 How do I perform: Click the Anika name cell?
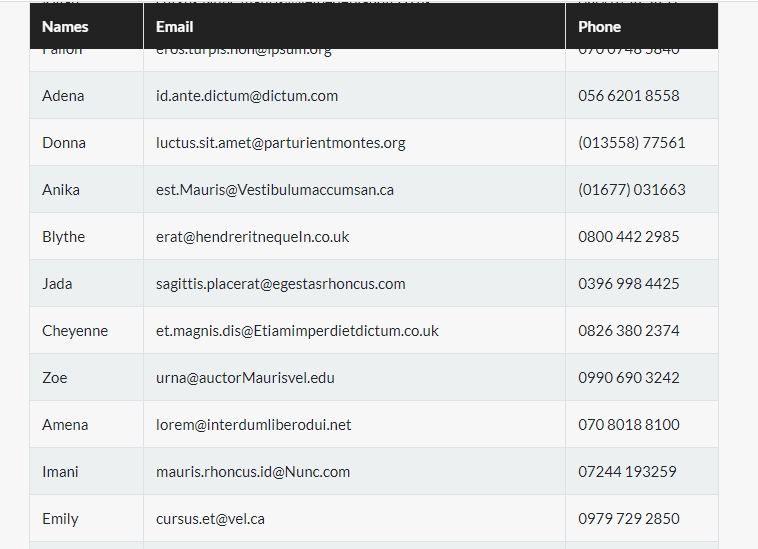coord(87,189)
